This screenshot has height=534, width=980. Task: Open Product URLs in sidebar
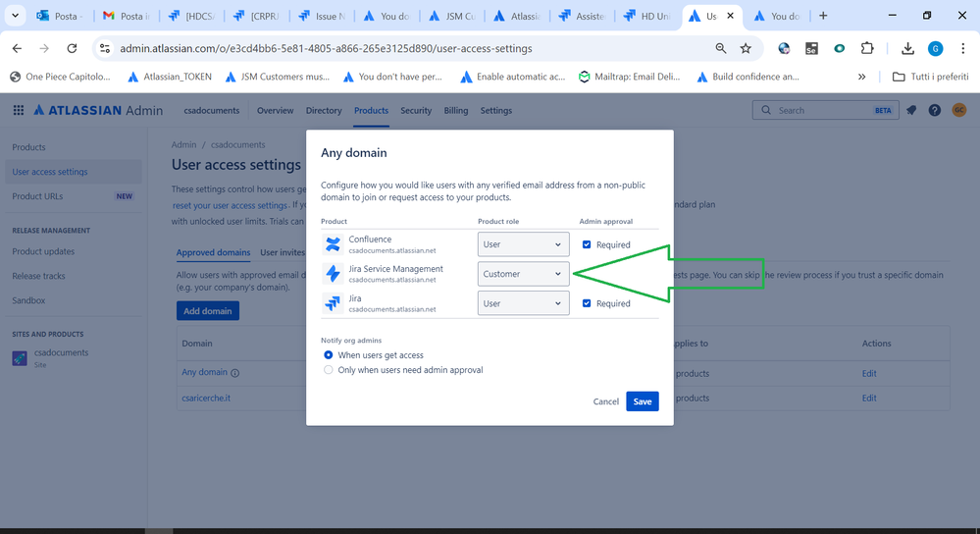point(37,195)
